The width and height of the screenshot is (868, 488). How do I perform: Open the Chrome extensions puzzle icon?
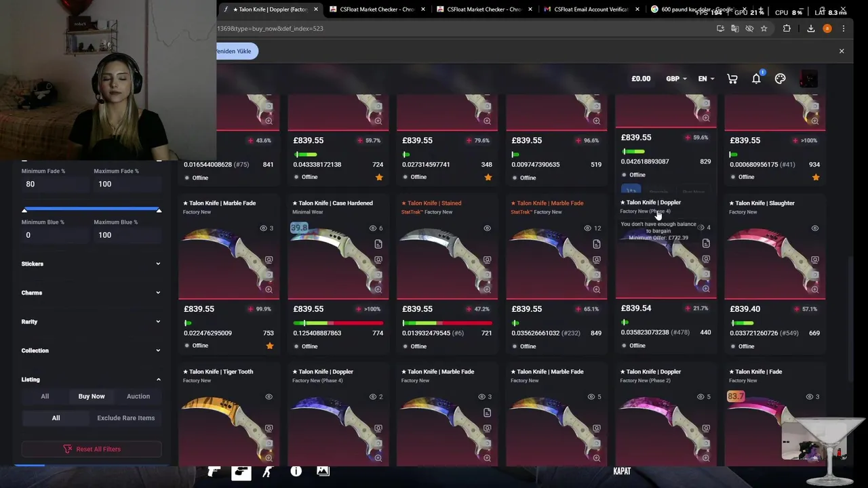787,28
